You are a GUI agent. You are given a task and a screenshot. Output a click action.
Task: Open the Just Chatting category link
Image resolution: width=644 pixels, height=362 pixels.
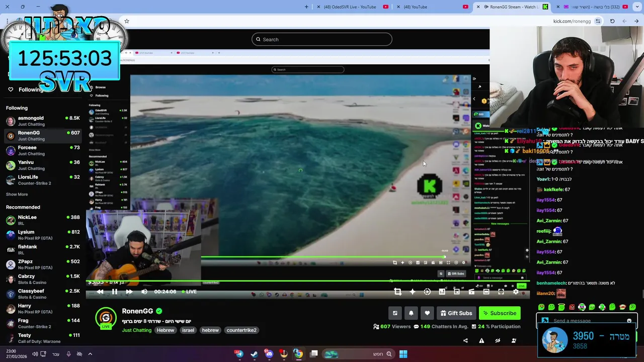coord(136,330)
